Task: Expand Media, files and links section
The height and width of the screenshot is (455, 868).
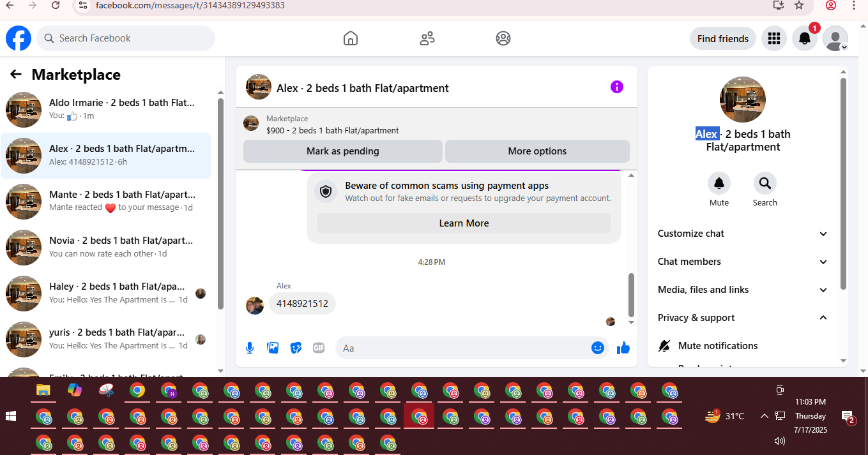Action: pos(743,290)
